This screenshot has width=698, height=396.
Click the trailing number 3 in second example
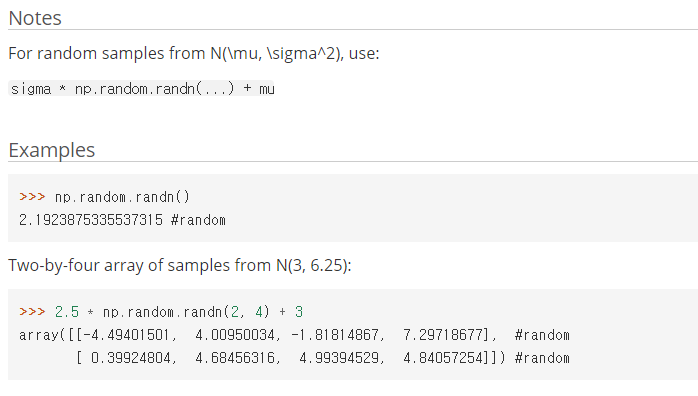(x=299, y=312)
